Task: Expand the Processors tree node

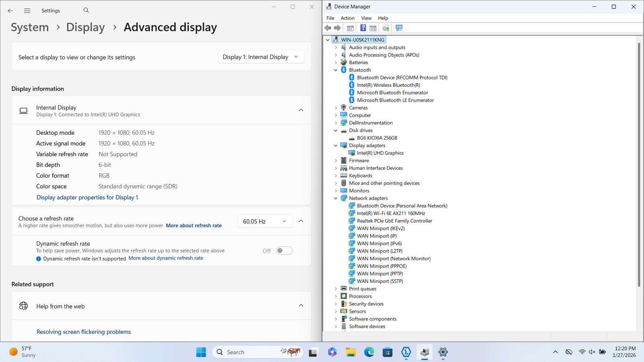Action: (336, 296)
